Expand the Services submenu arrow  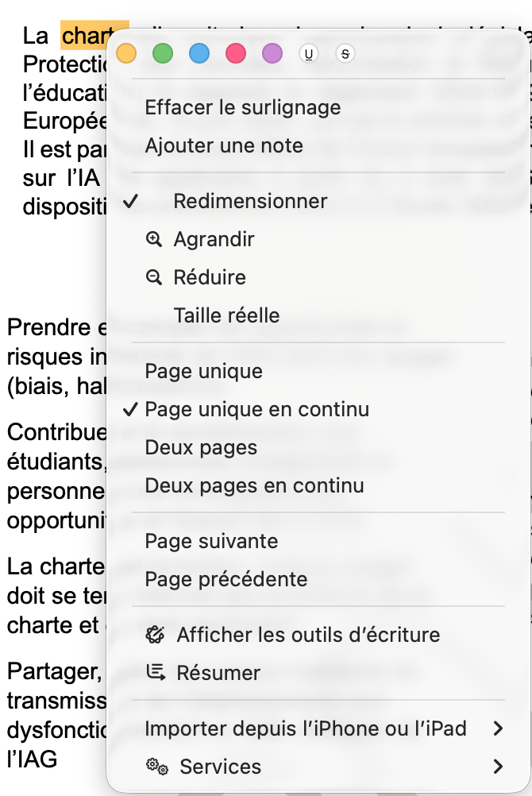[498, 767]
